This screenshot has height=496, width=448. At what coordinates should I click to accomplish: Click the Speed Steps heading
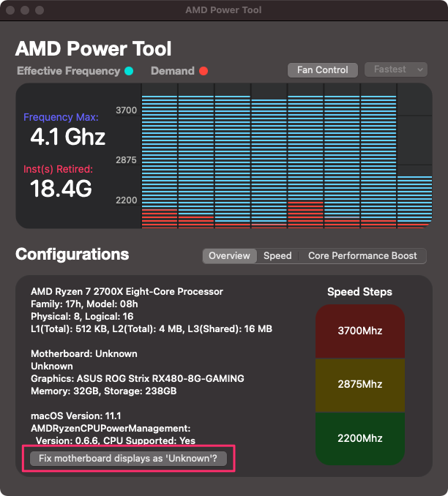(x=359, y=292)
